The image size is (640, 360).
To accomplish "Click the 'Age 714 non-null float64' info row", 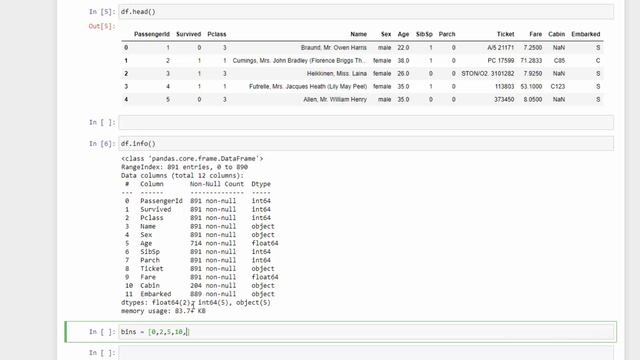I will coord(202,243).
